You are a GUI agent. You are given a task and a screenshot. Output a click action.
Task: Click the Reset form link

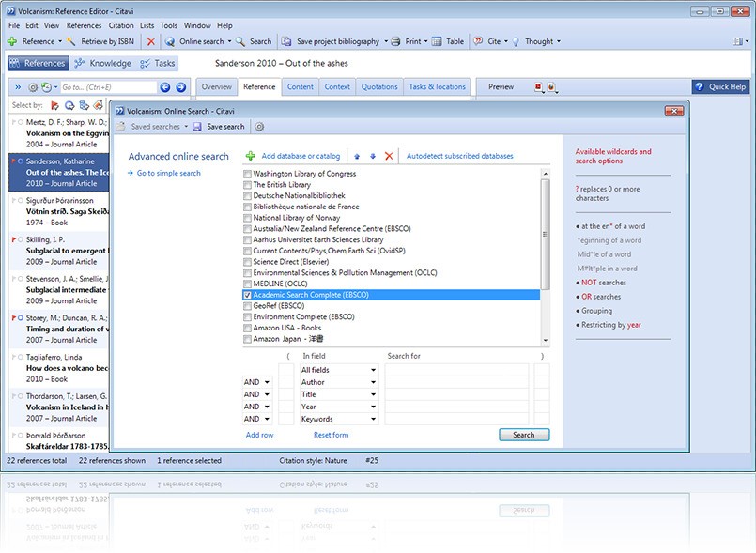[331, 435]
